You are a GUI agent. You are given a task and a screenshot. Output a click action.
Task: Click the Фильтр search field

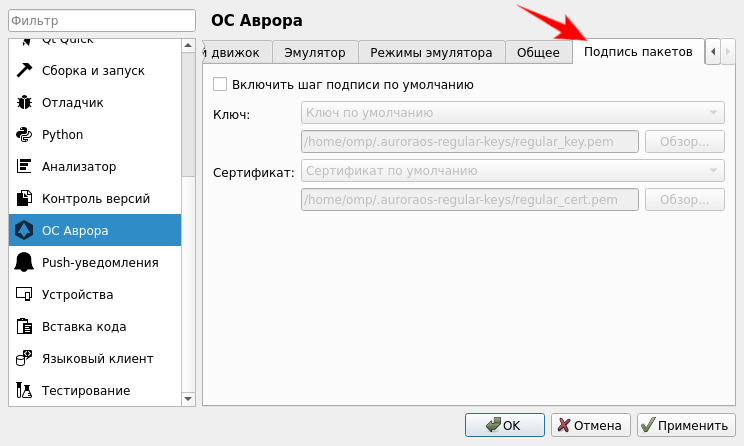click(99, 21)
